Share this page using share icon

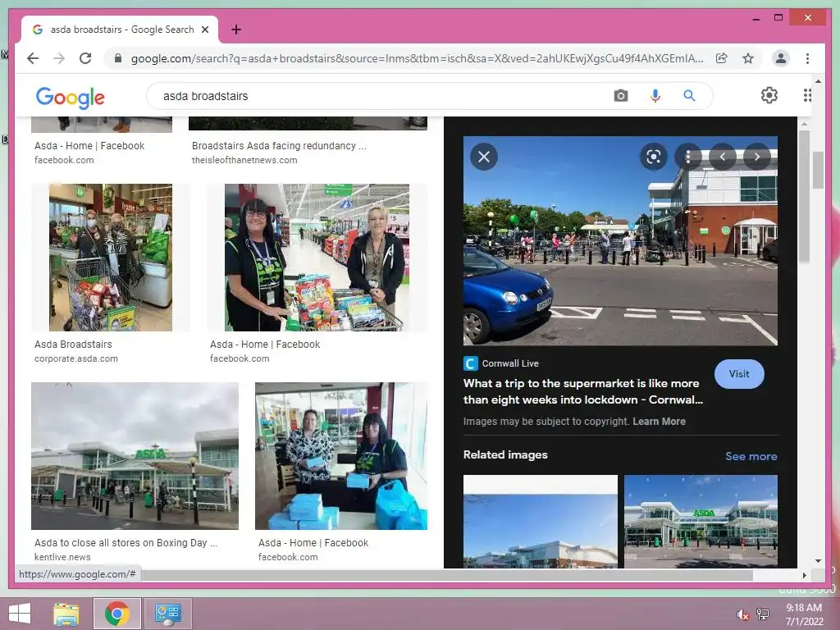click(722, 58)
